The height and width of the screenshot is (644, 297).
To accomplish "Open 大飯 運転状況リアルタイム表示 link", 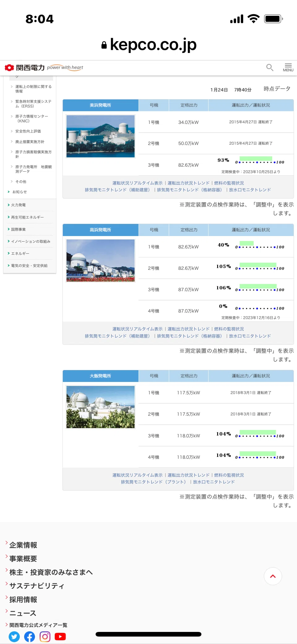I will coord(137,475).
